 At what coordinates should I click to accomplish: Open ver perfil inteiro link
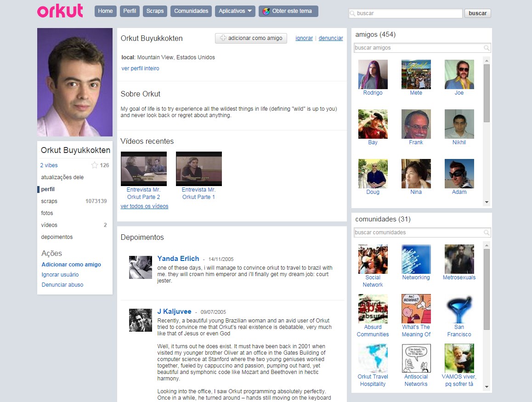(140, 68)
